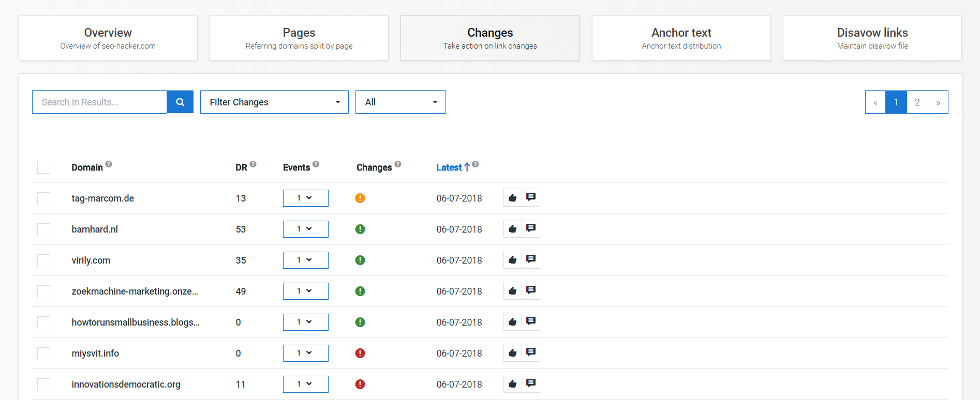Image resolution: width=980 pixels, height=400 pixels.
Task: Click help icon next to Domain header
Action: point(109,164)
